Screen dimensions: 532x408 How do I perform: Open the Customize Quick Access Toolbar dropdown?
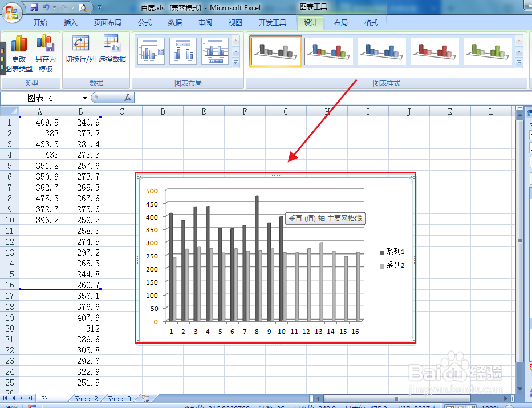tap(99, 7)
